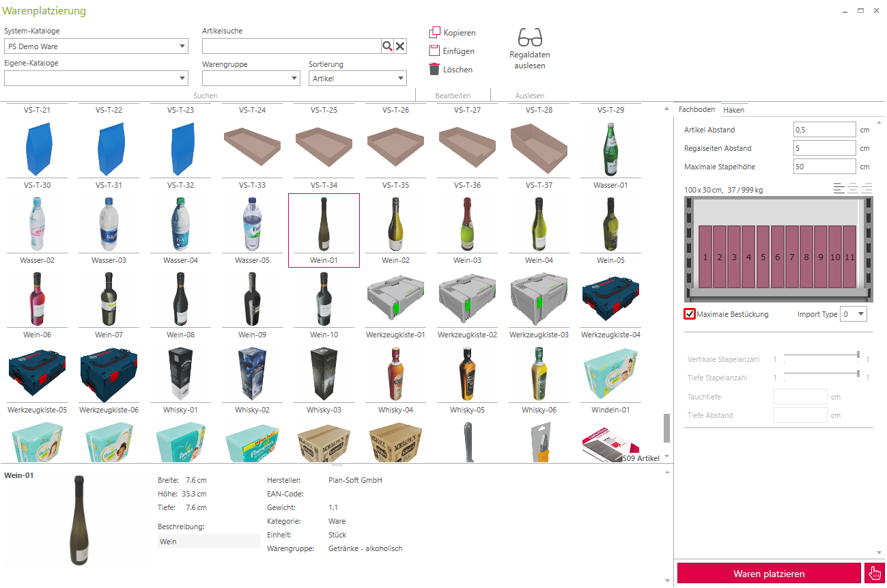The image size is (887, 588).
Task: Click the Artikel Abstand input field
Action: click(824, 130)
